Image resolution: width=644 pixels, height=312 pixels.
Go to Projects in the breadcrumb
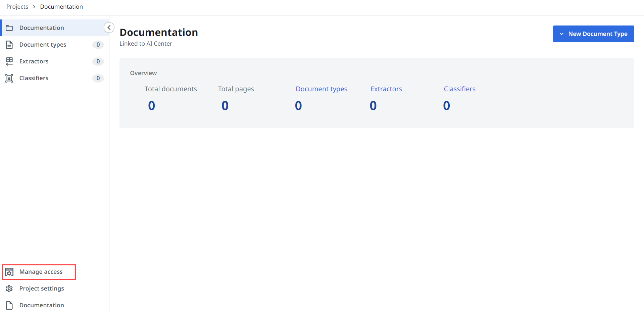tap(17, 7)
